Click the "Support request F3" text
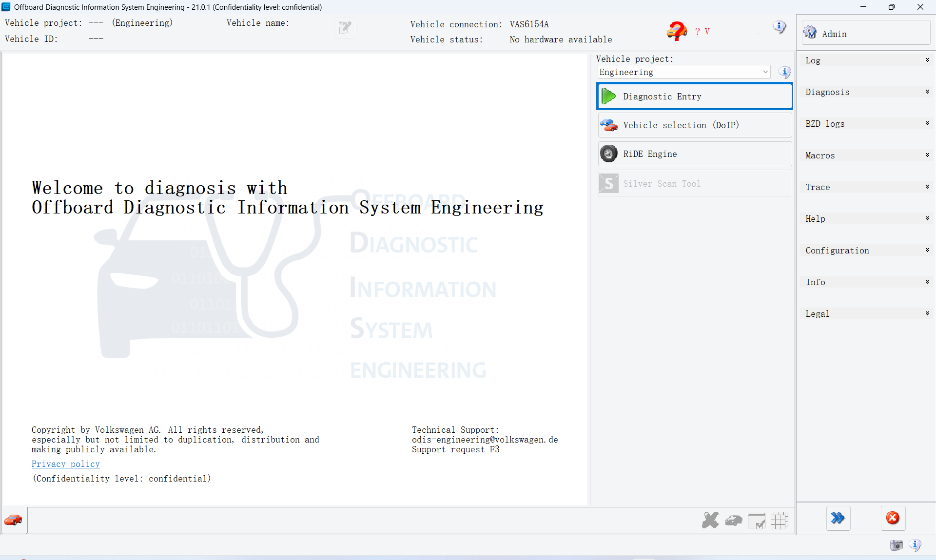Viewport: 936px width, 560px height. point(455,449)
